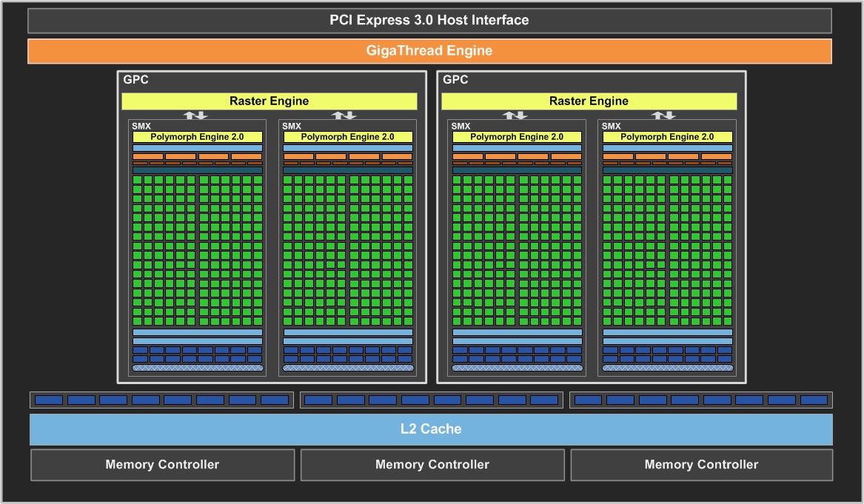The width and height of the screenshot is (864, 504).
Task: Click the hatched bar at the first SMX's bottom
Action: pos(197,368)
